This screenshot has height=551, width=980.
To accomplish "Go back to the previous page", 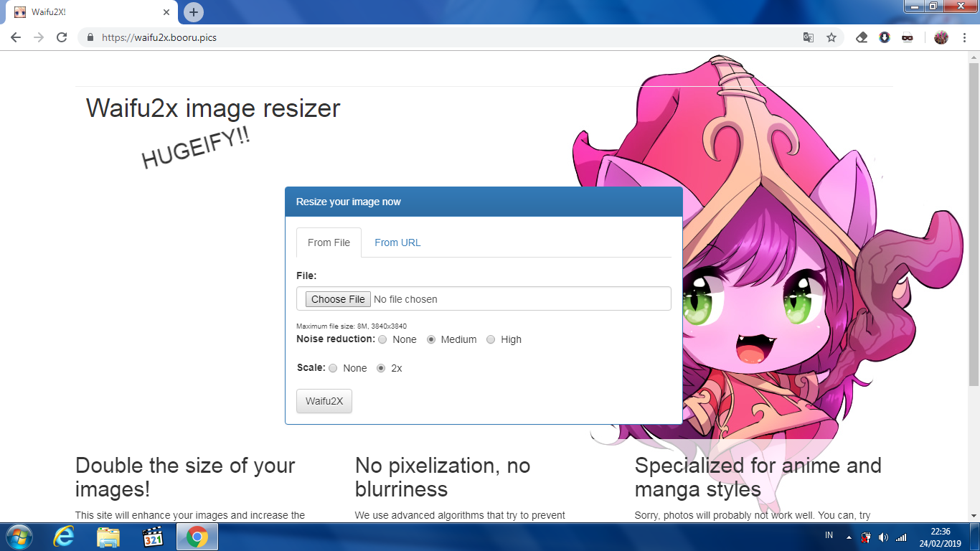I will click(x=16, y=37).
